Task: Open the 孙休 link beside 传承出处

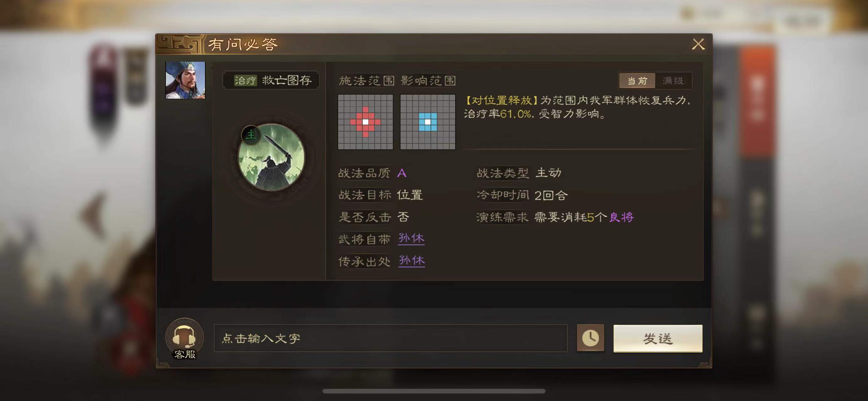Action: tap(411, 261)
